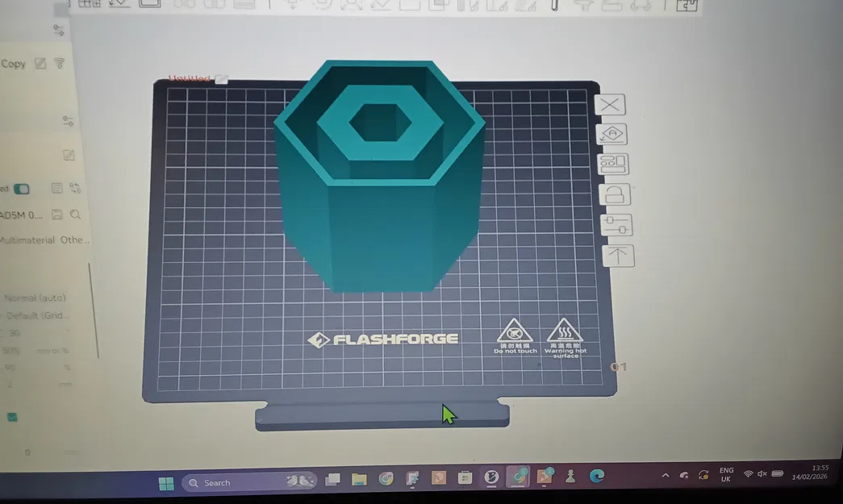843x504 pixels.
Task: Open Chrome from the taskbar
Action: click(386, 477)
